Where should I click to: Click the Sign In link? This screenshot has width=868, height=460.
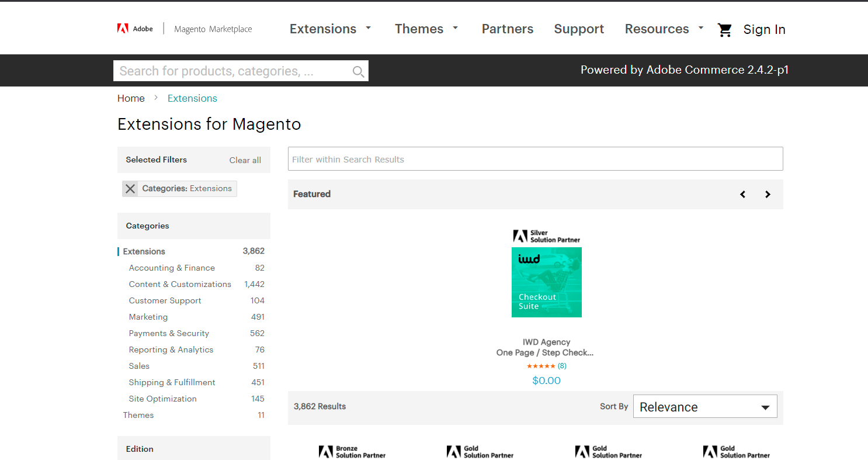(764, 30)
